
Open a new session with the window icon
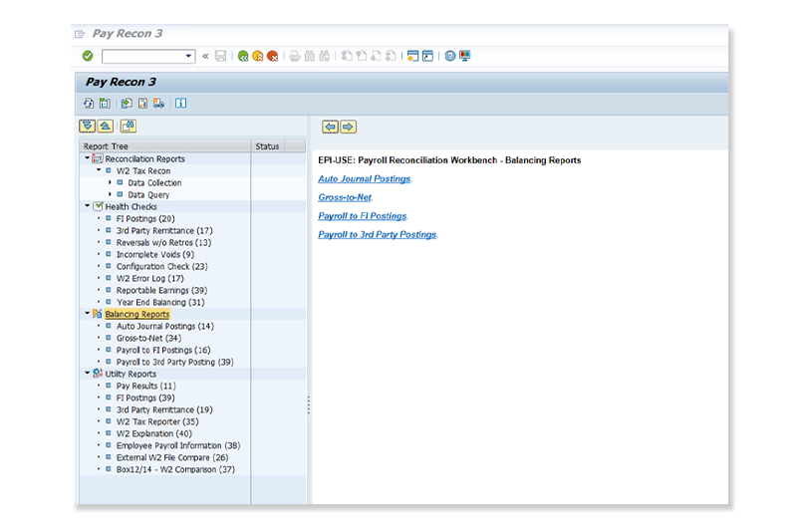(x=412, y=56)
